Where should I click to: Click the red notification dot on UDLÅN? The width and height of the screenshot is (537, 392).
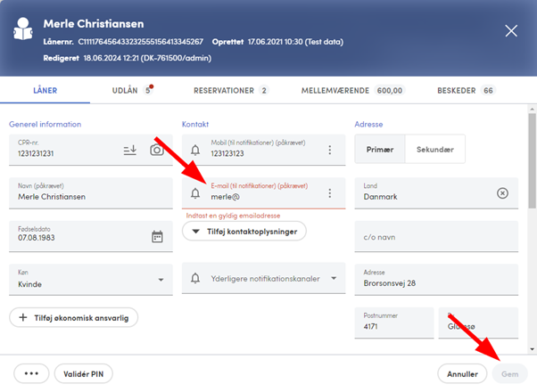151,86
